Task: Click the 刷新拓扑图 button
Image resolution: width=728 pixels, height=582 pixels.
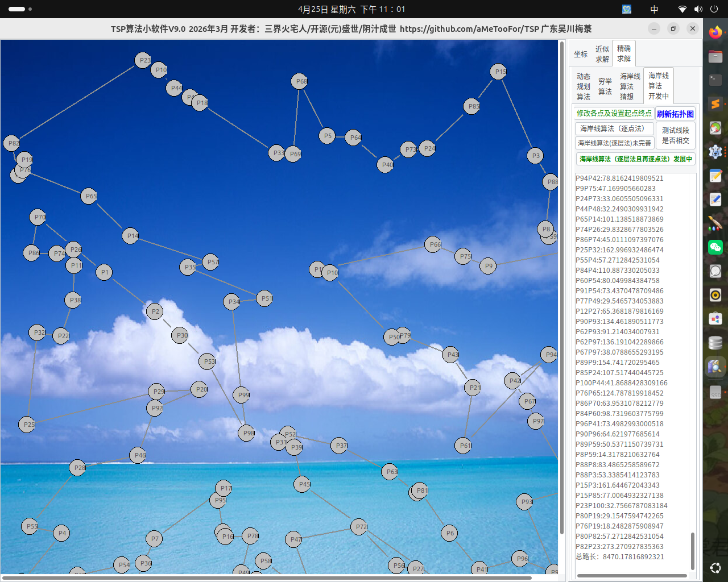Action: (x=675, y=114)
